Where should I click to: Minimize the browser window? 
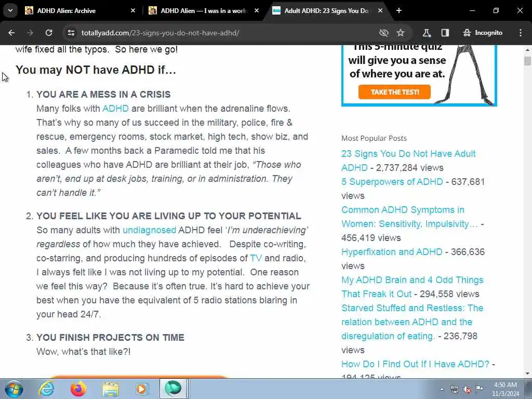point(472,10)
